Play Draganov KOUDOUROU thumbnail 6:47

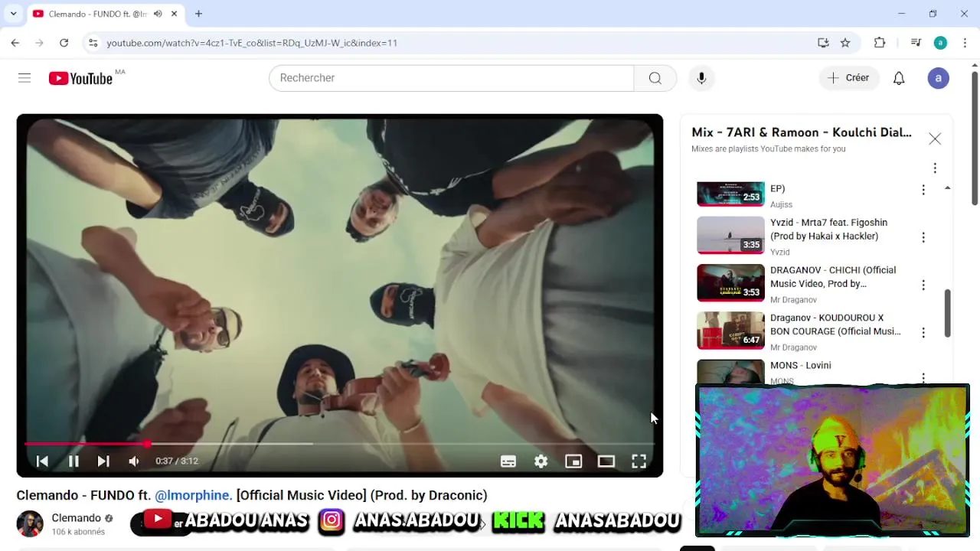pyautogui.click(x=730, y=330)
